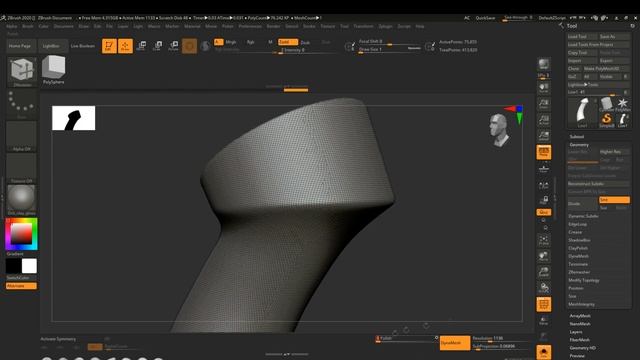The height and width of the screenshot is (360, 640).
Task: Toggle the Solo mode icon
Action: pyautogui.click(x=544, y=352)
